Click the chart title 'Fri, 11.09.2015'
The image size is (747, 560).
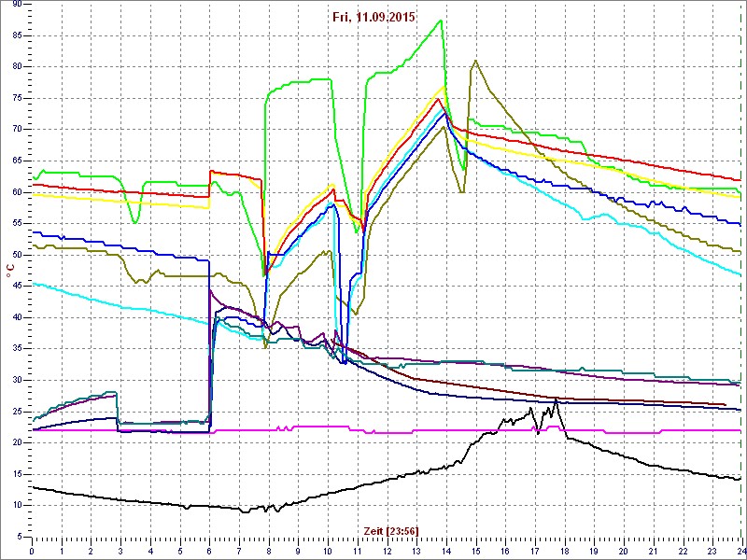pyautogui.click(x=374, y=18)
